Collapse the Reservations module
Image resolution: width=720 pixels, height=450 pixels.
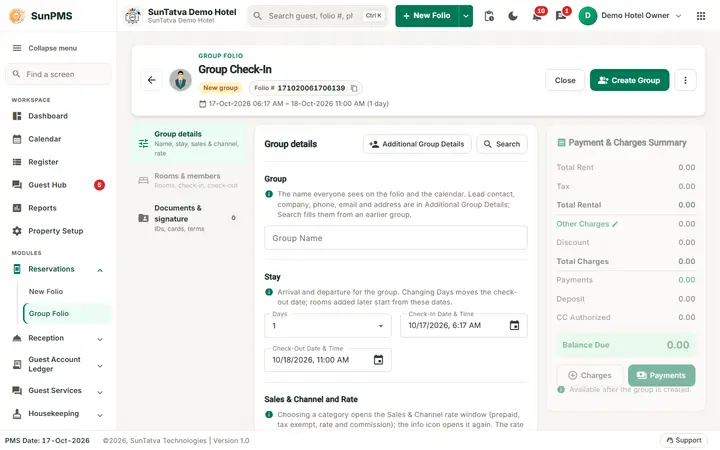[100, 270]
